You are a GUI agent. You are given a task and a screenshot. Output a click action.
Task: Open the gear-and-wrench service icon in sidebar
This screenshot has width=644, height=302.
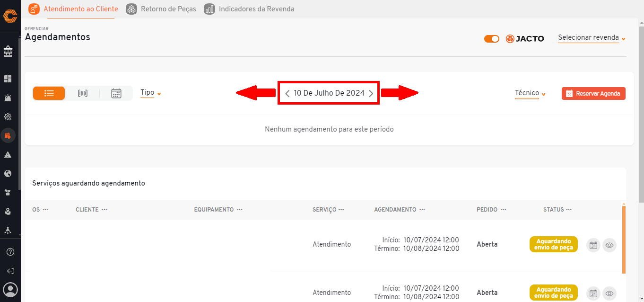tap(8, 117)
